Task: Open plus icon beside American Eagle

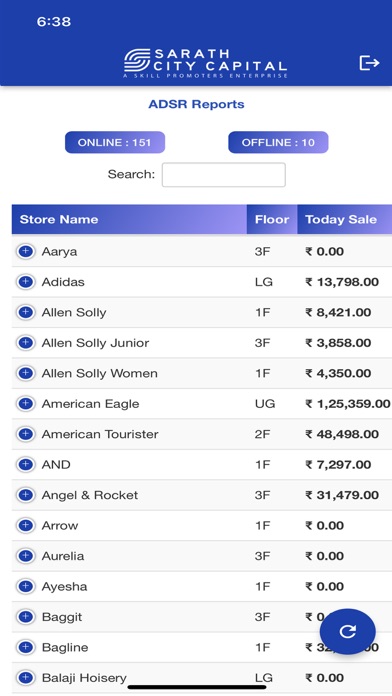Action: point(26,403)
